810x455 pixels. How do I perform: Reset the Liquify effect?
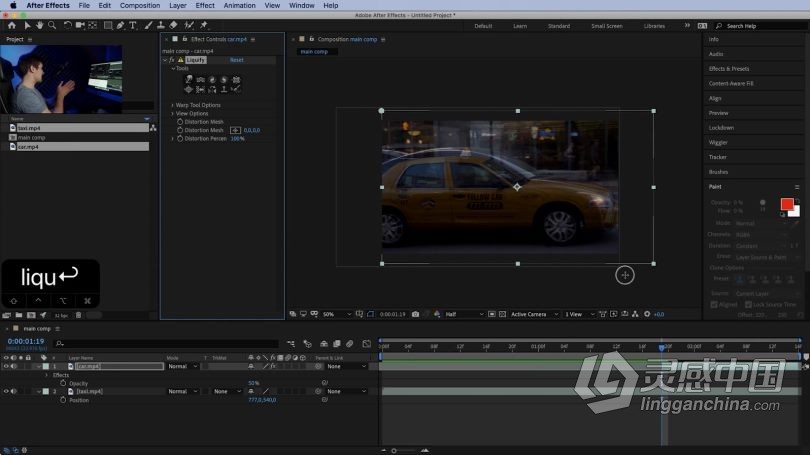point(237,60)
